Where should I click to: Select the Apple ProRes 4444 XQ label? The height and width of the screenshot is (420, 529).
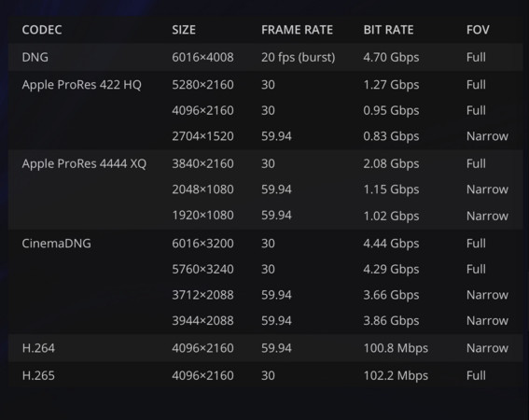84,163
